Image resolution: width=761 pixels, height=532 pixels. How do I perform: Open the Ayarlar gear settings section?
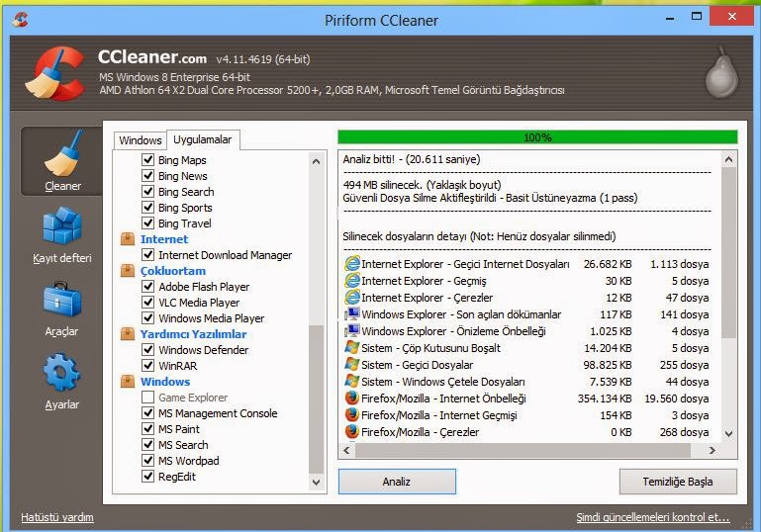tap(61, 382)
